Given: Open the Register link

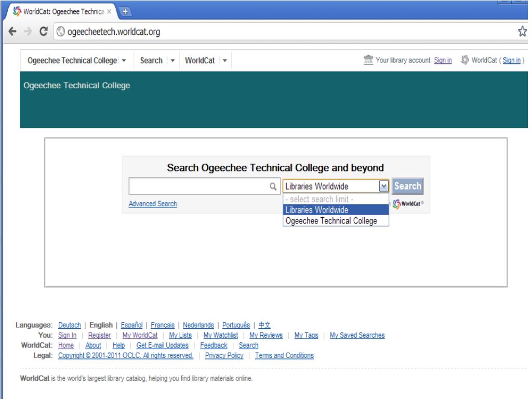Looking at the screenshot, I should pyautogui.click(x=99, y=335).
